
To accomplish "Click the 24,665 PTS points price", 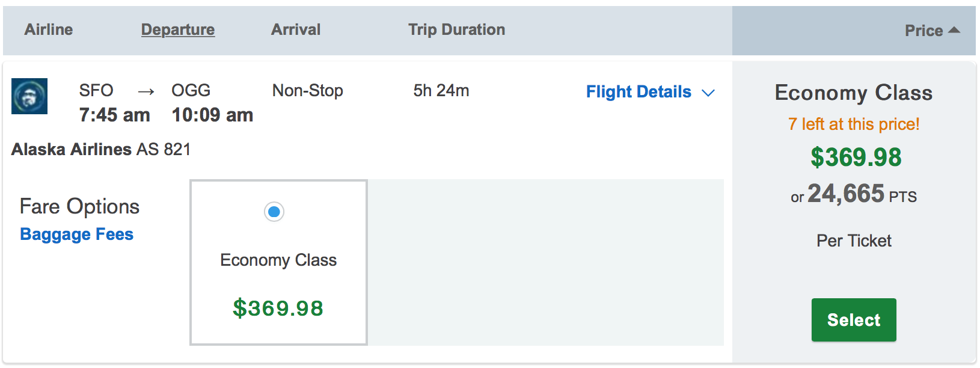I will 854,195.
